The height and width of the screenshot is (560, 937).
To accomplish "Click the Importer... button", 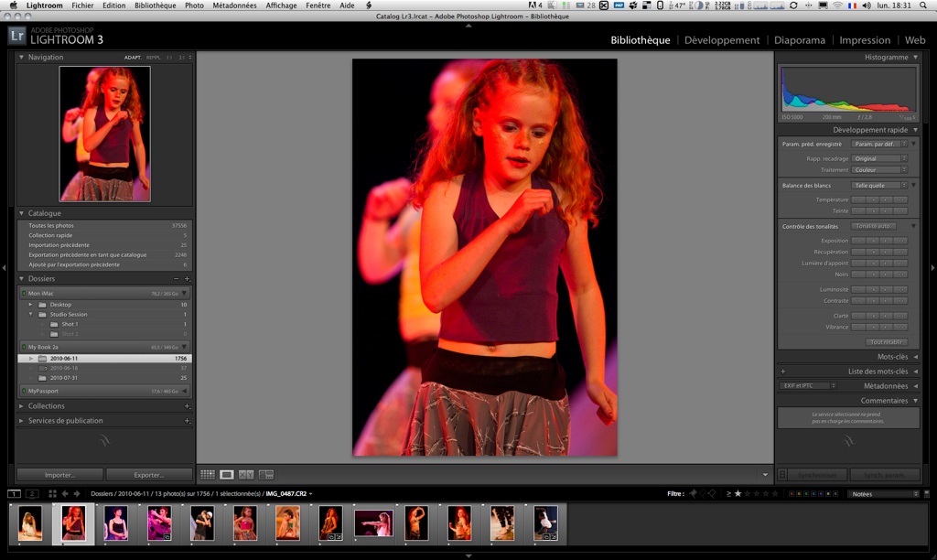I will coord(59,475).
